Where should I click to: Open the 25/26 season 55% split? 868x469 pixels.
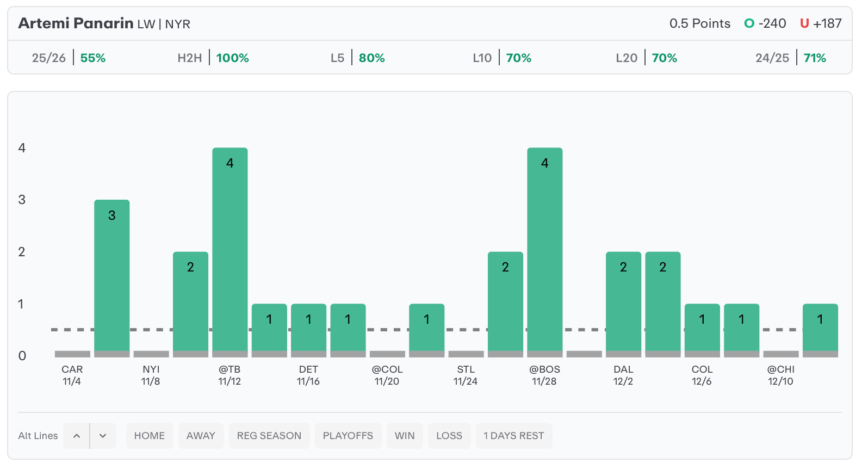[69, 58]
